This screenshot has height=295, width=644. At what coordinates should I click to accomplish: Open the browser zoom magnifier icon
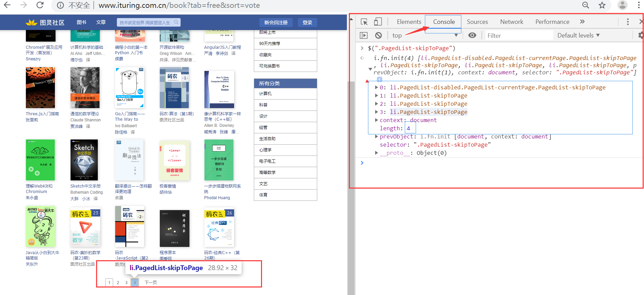(585, 5)
